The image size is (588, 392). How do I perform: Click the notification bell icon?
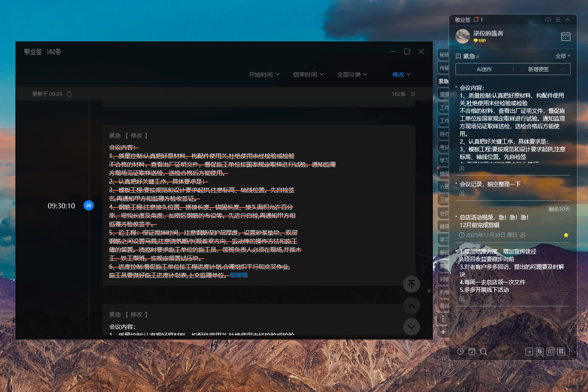476,20
